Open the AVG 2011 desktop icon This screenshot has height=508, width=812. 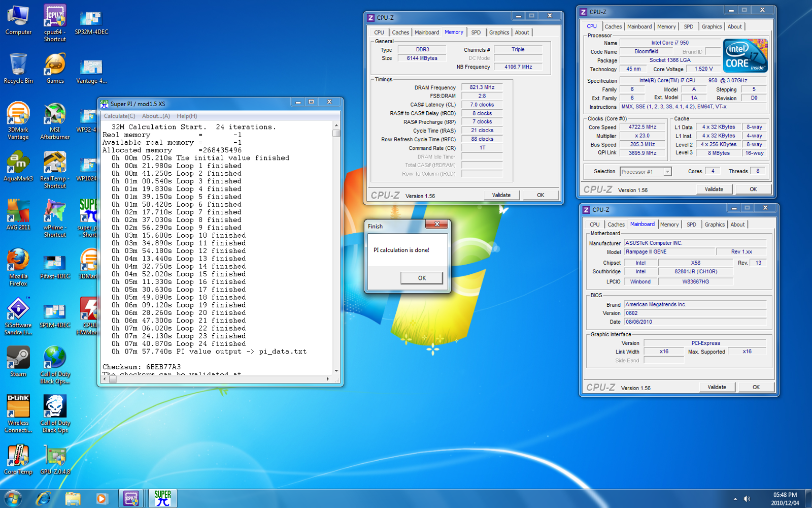point(18,215)
